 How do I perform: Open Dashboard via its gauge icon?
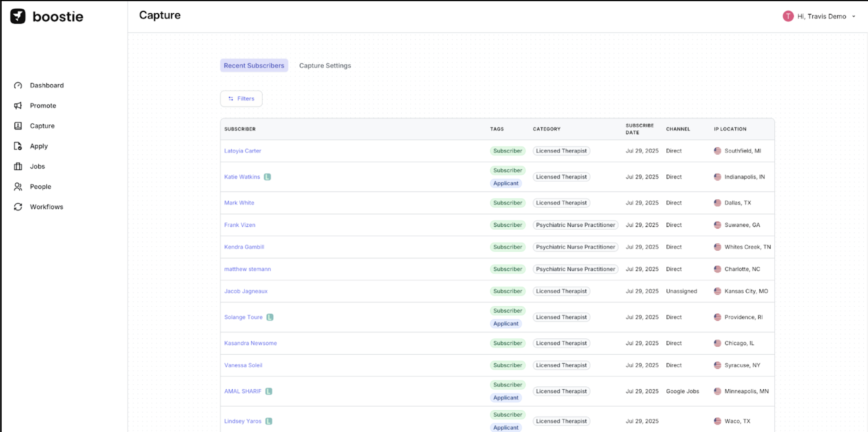(x=18, y=85)
